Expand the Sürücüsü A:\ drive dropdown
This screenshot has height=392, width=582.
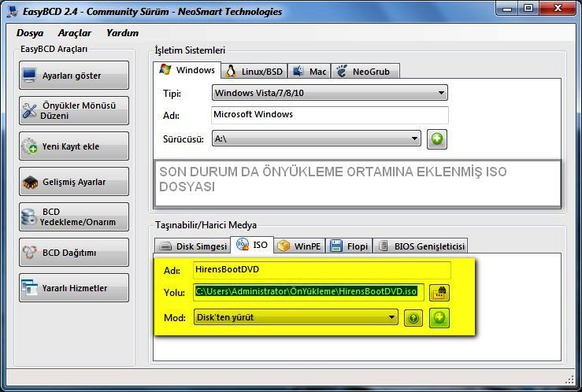(x=317, y=139)
